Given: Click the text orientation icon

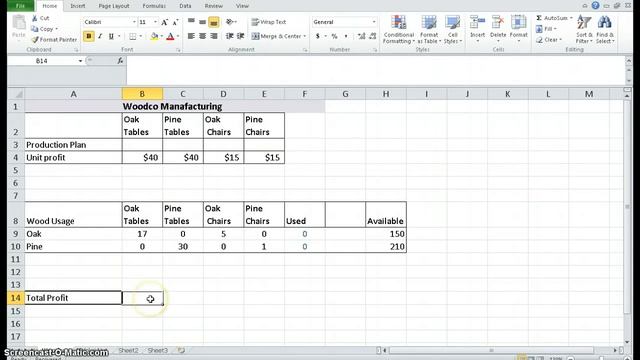Looking at the screenshot, I should (230, 22).
